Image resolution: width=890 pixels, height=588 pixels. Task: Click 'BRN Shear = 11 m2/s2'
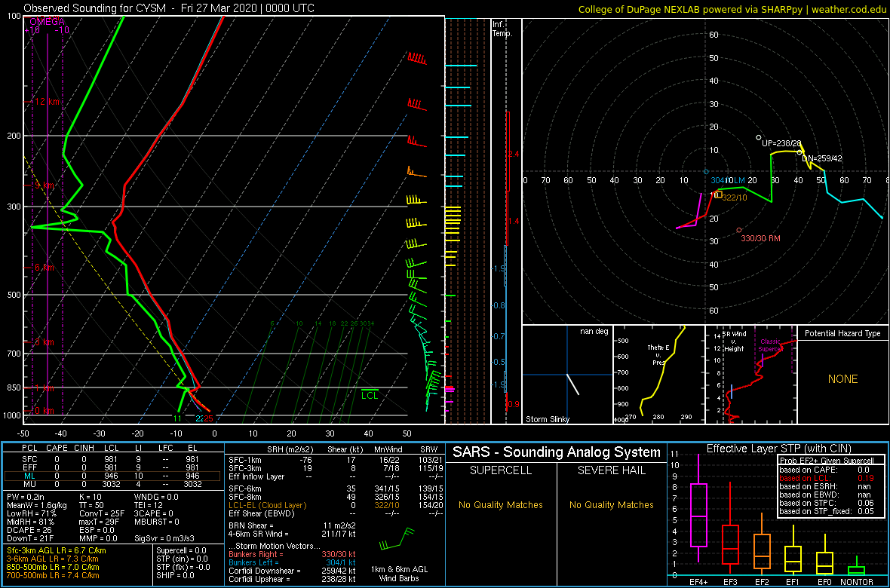tap(291, 525)
